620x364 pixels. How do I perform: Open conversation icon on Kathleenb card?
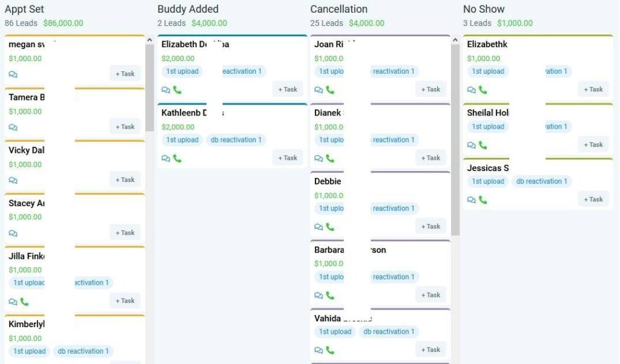[166, 158]
